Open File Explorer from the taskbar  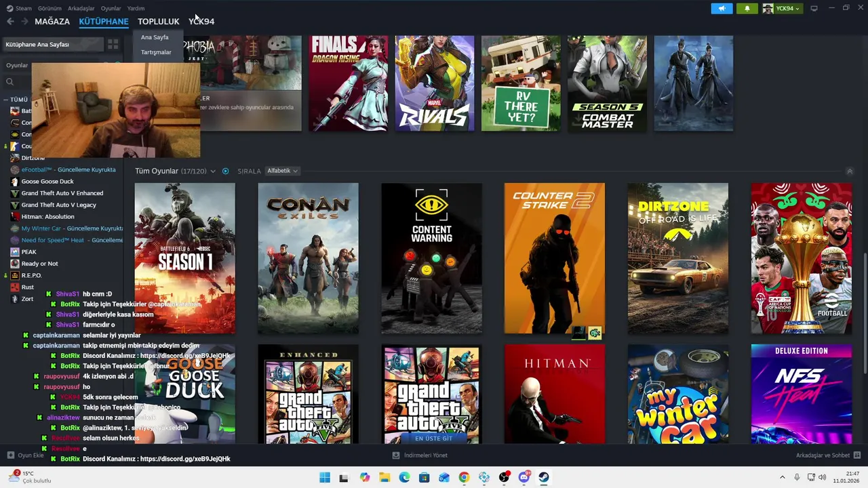(384, 477)
